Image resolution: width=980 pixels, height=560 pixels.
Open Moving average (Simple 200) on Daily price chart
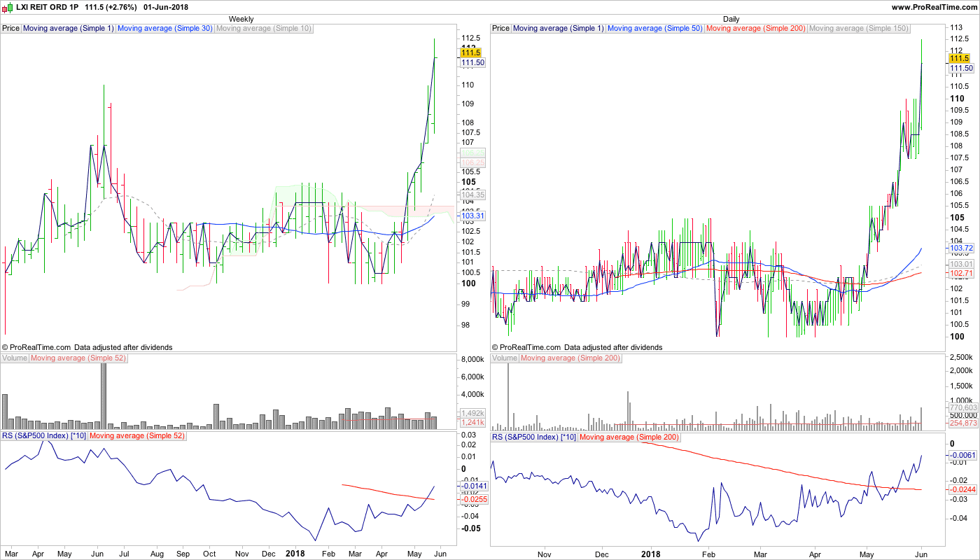(x=757, y=29)
